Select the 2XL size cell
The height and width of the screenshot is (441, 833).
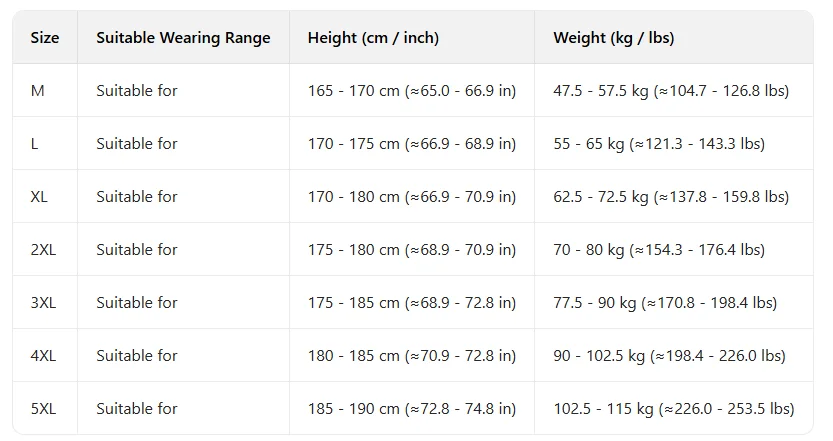[43, 250]
